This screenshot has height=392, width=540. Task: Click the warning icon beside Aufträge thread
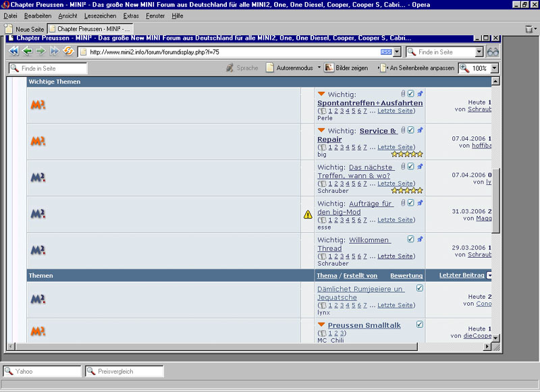(308, 215)
